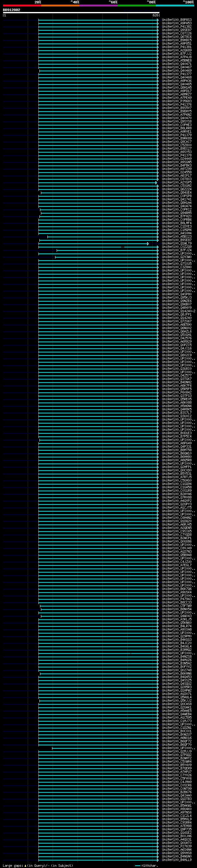Viewport: 197px width, 868px height.
Task: Select hit label UniRef100_B9HDC5
Action: click(x=177, y=40)
